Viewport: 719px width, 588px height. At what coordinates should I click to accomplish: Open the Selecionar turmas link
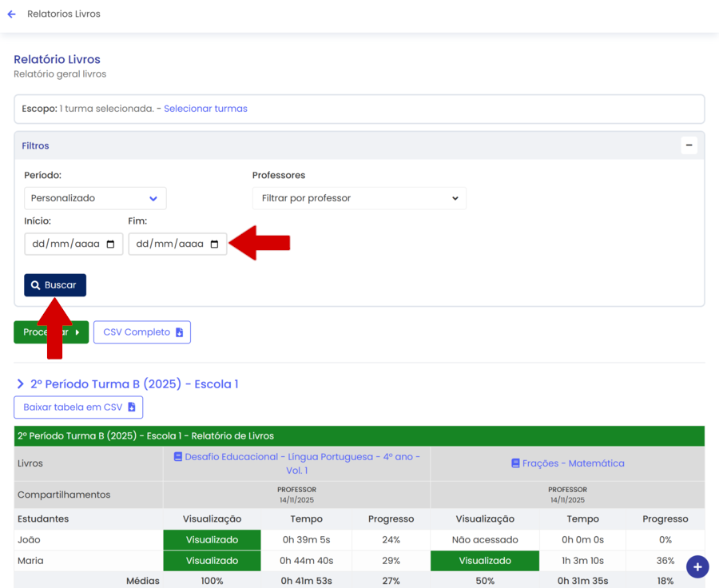point(205,109)
